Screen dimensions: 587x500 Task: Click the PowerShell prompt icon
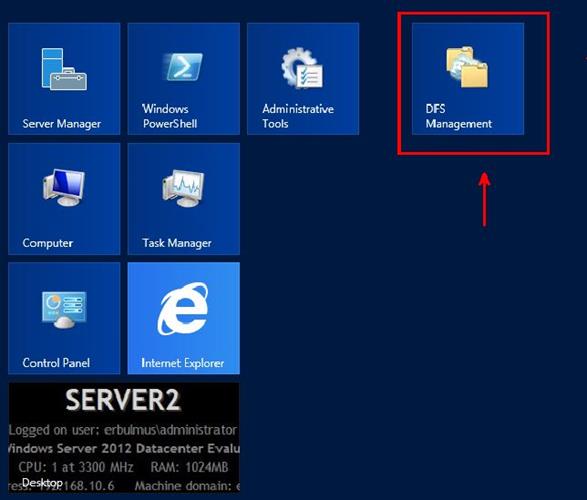(x=183, y=67)
